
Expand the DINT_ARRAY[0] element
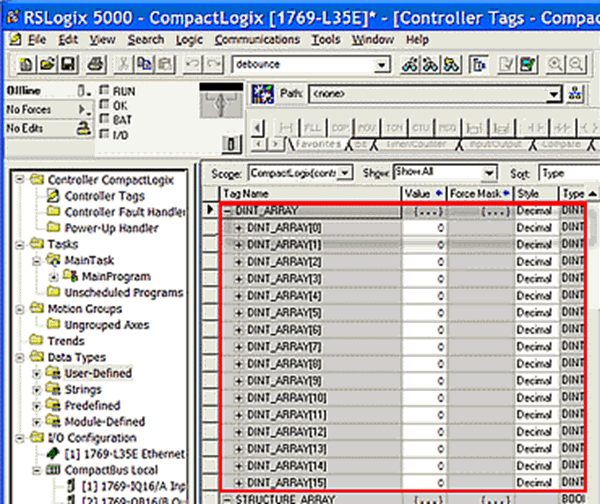[239, 228]
